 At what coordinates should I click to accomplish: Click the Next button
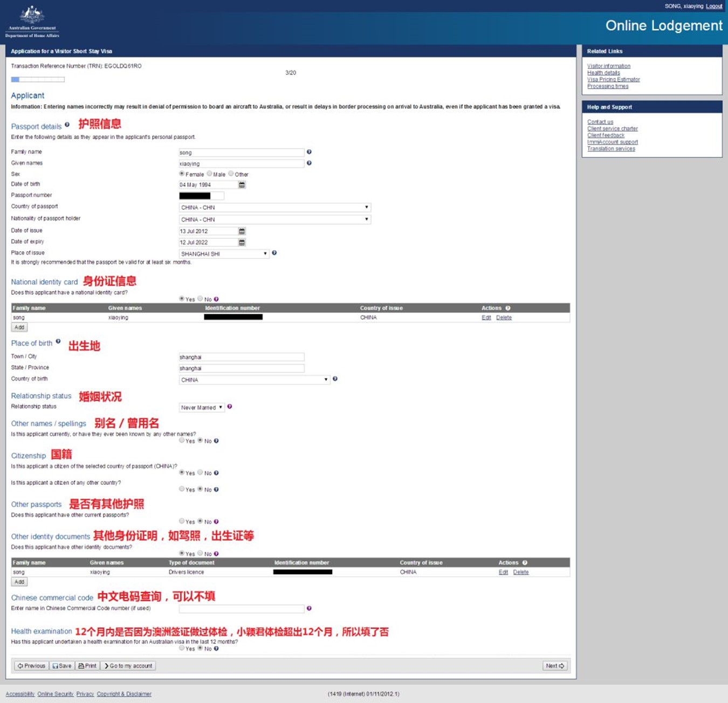[555, 666]
